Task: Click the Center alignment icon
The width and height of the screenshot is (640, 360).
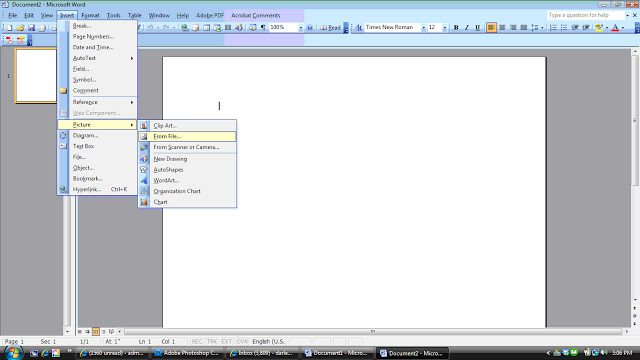Action: point(502,27)
